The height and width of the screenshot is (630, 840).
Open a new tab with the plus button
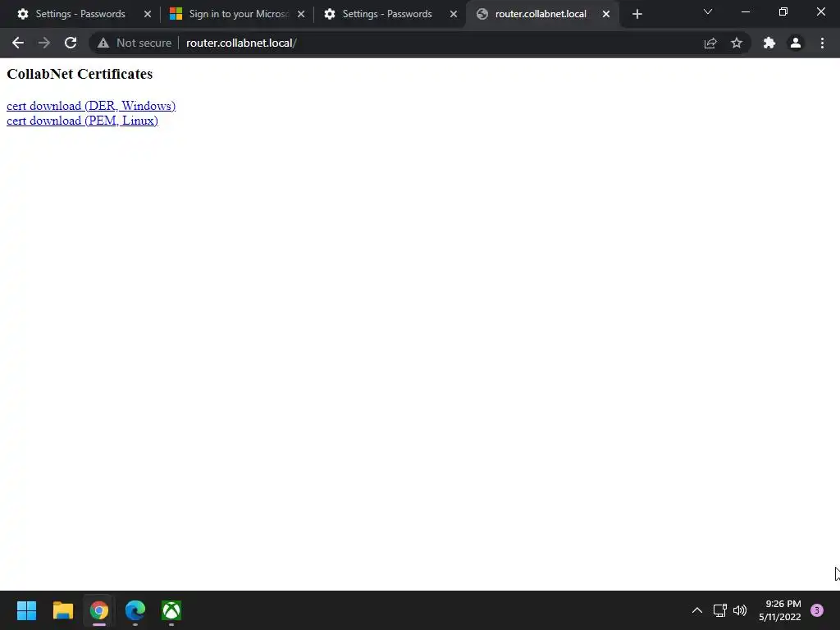637,15
